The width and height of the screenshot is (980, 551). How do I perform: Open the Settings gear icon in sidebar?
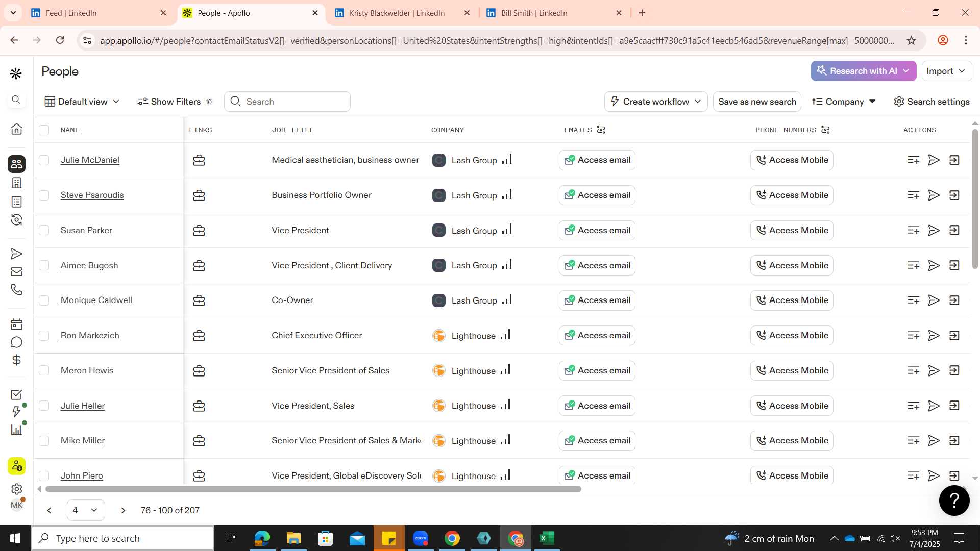click(16, 489)
